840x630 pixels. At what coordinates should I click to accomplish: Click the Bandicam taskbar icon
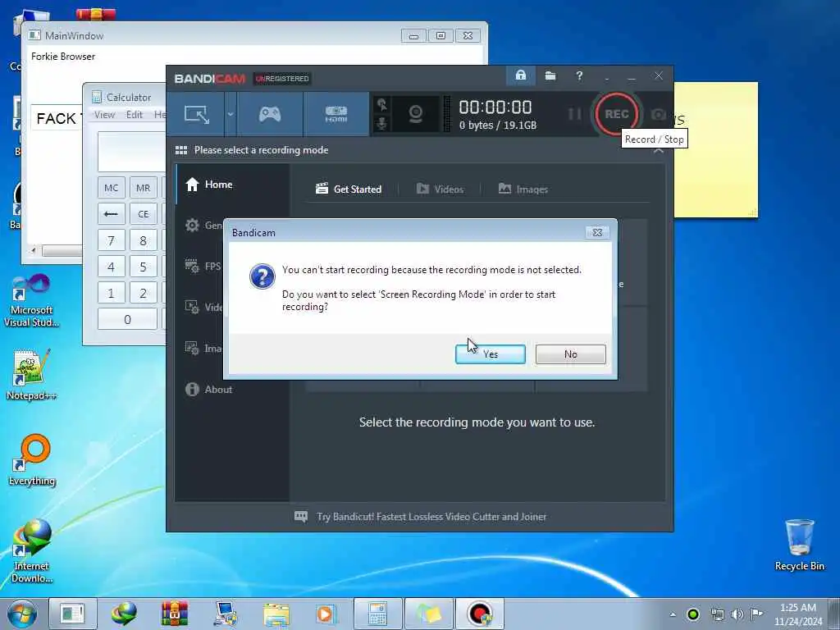[x=479, y=614]
